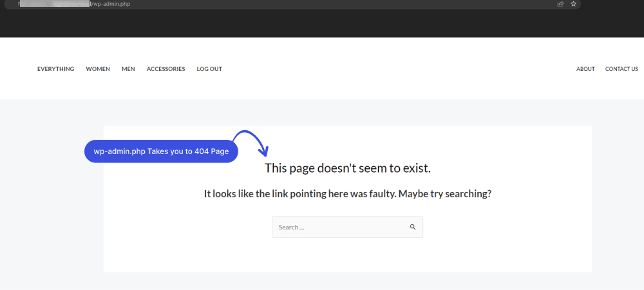Click the "This page doesn't seem to exist" heading
The image size is (644, 290).
(347, 168)
